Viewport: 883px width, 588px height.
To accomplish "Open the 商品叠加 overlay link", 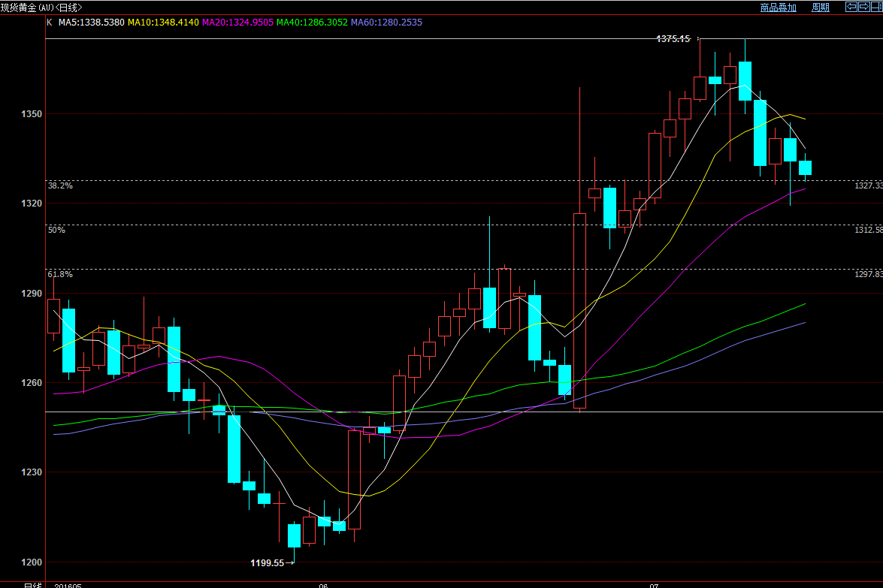I will pyautogui.click(x=779, y=8).
